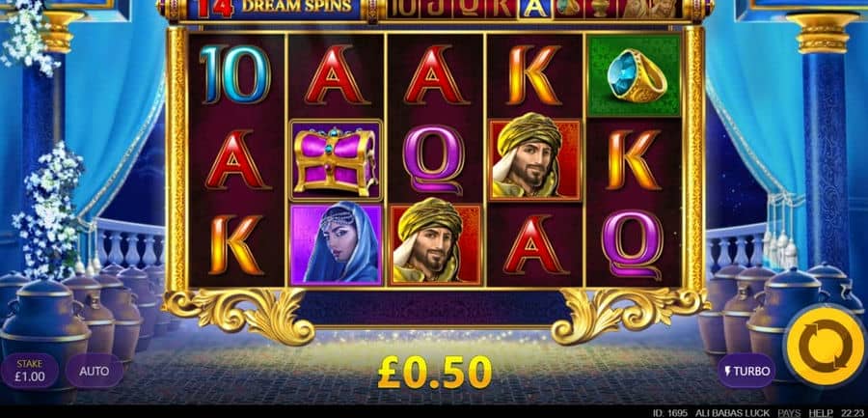
Task: Click the orange K atop fourth reel
Action: (534, 75)
